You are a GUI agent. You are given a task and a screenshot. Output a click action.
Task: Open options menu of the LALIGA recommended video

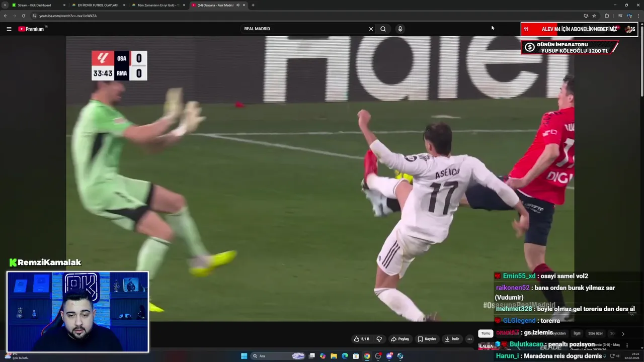coord(627,345)
